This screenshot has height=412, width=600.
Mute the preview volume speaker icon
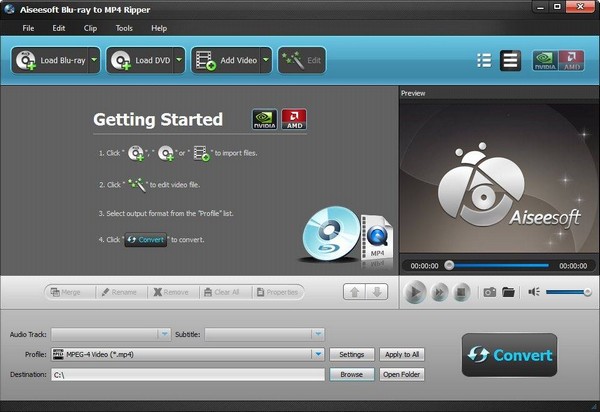(x=534, y=292)
